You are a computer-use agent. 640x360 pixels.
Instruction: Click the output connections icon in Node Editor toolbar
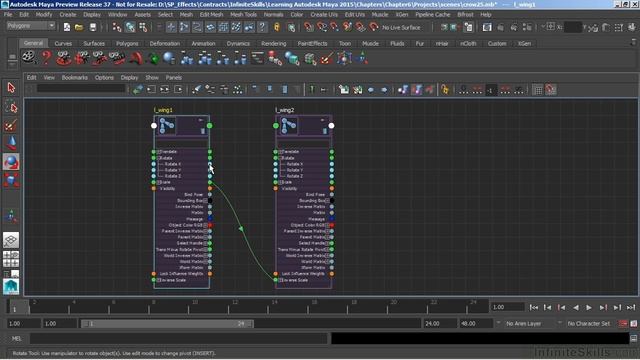[x=178, y=89]
